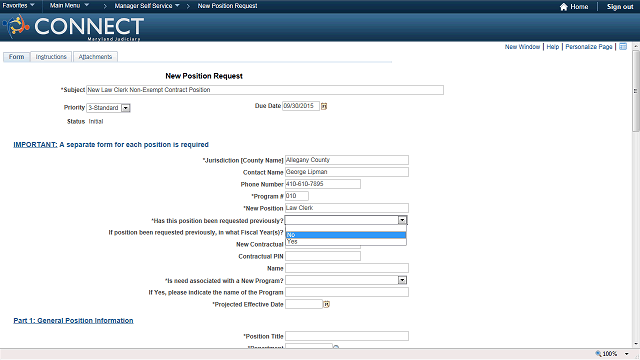Click the Contractual PIN field
This screenshot has width=640, height=360.
pyautogui.click(x=323, y=256)
